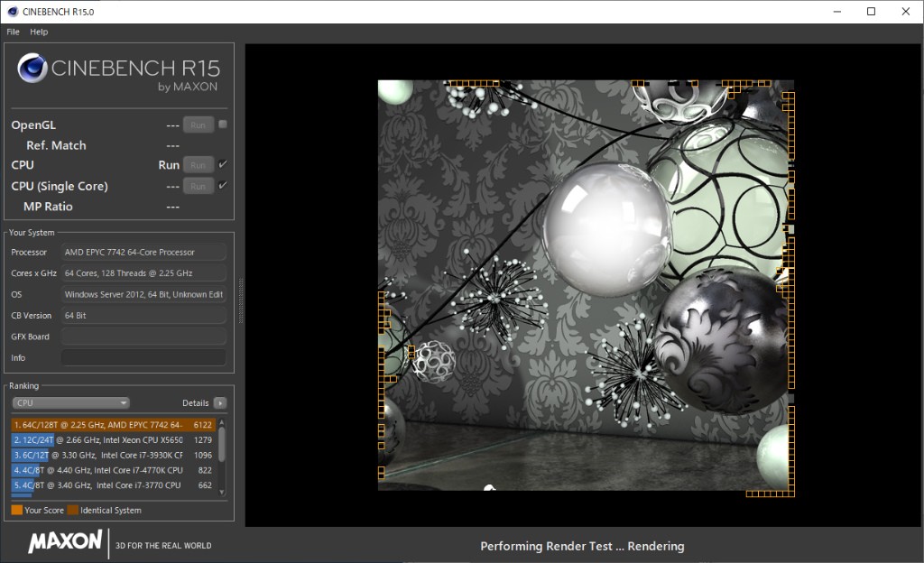This screenshot has height=563, width=924.
Task: Click the Cinebench sphere logo icon
Action: click(32, 69)
